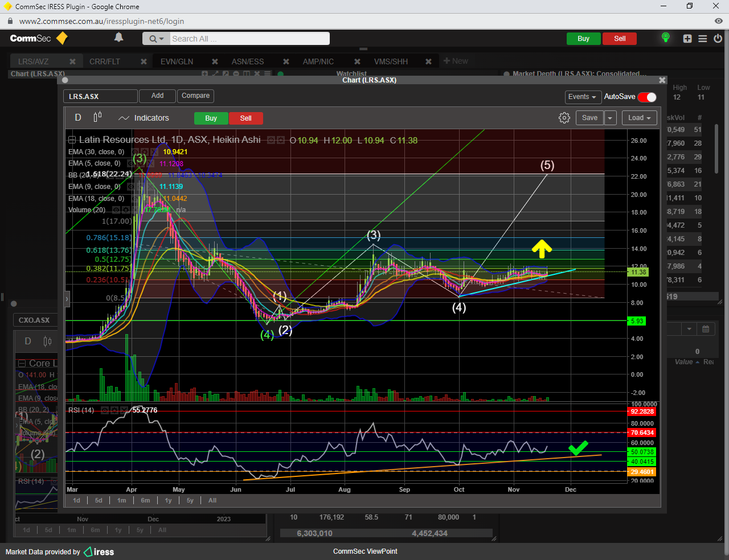The height and width of the screenshot is (560, 729).
Task: Open dropdown beside calendar in order panel
Action: point(689,329)
